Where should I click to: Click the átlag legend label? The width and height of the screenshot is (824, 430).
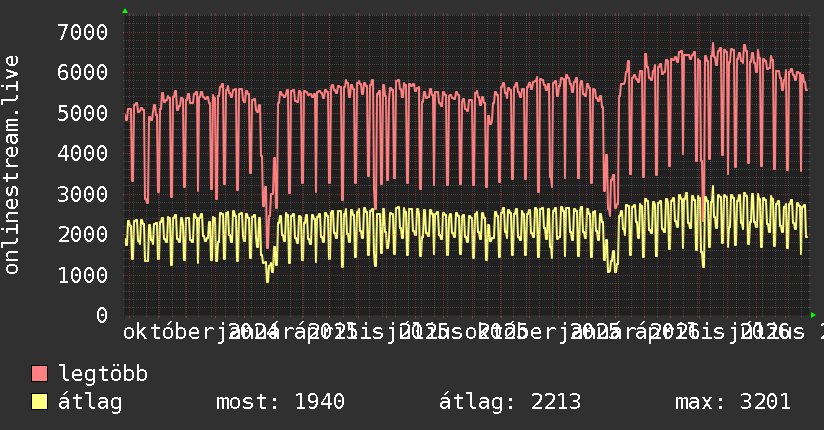click(x=90, y=402)
